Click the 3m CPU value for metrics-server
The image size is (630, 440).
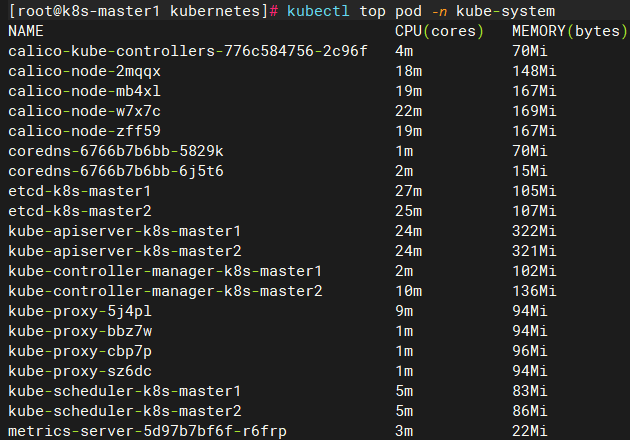(404, 431)
